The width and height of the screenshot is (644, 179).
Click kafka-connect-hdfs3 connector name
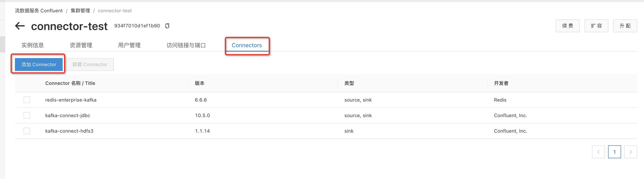pos(69,131)
